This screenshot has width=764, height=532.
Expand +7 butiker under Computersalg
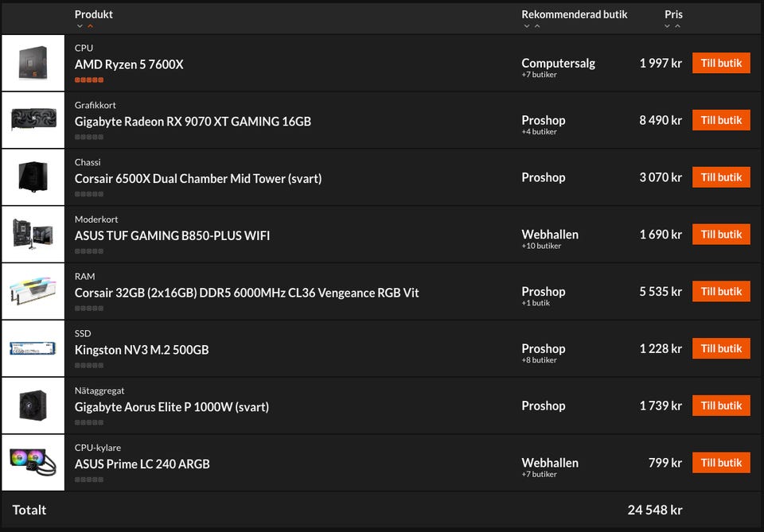(x=539, y=75)
